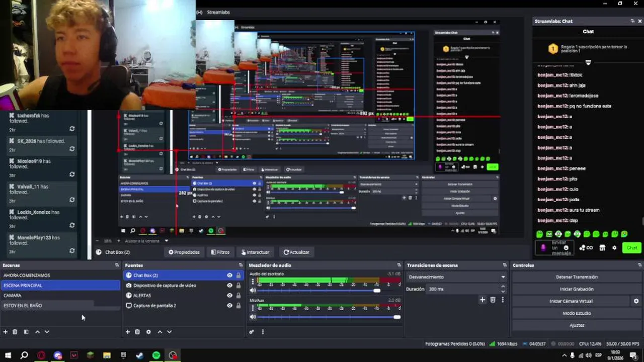Show hidden system tray icons
The height and width of the screenshot is (362, 644).
point(564,355)
